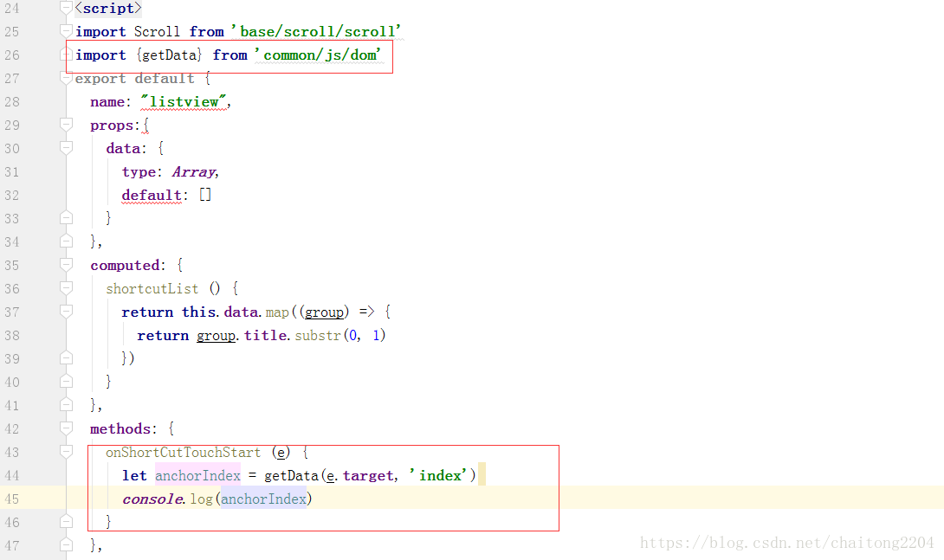Click the 'common/js/dom' import path string

[318, 55]
